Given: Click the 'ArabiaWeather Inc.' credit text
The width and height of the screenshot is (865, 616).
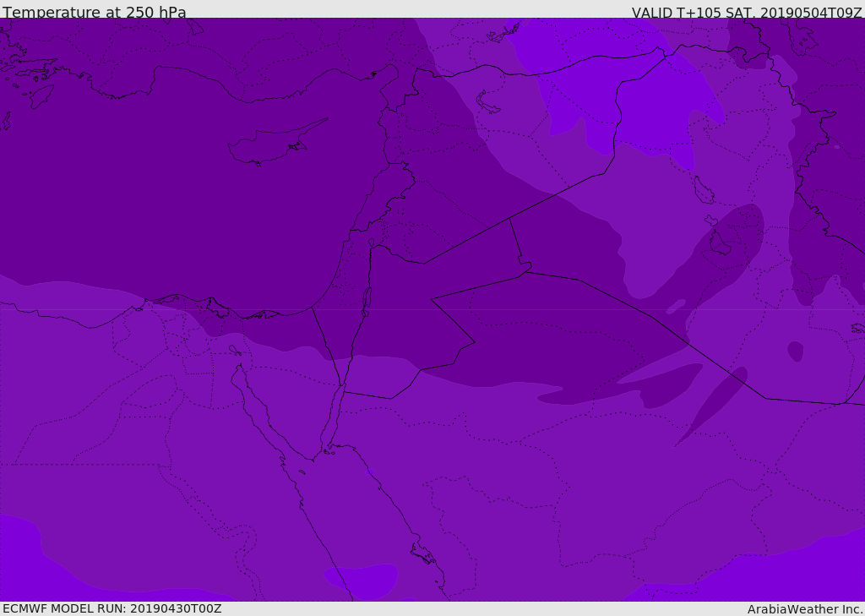Looking at the screenshot, I should pos(805,609).
